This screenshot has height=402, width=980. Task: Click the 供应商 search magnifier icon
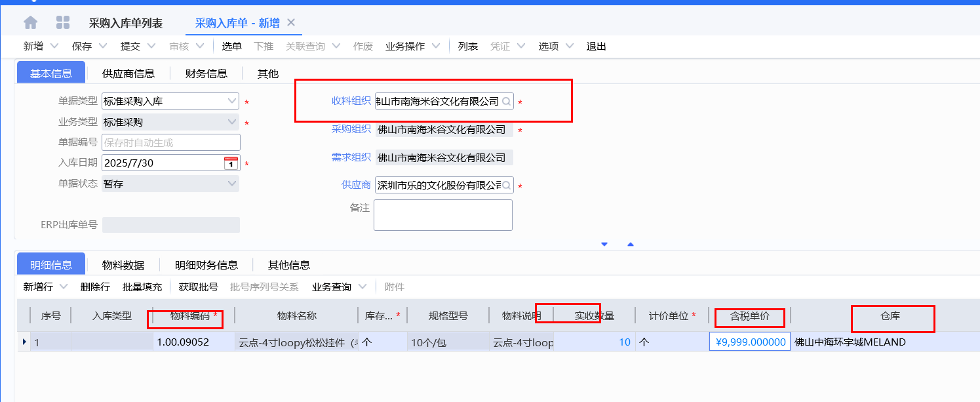coord(506,186)
